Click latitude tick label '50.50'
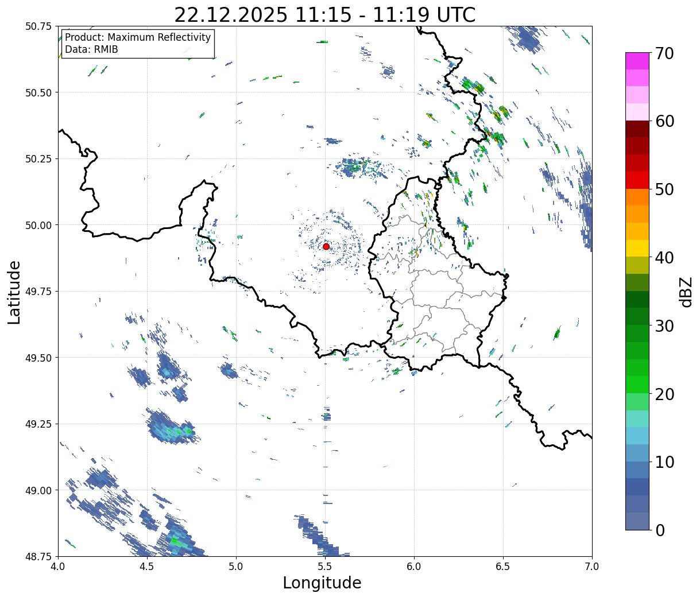700x597 pixels. coord(38,92)
